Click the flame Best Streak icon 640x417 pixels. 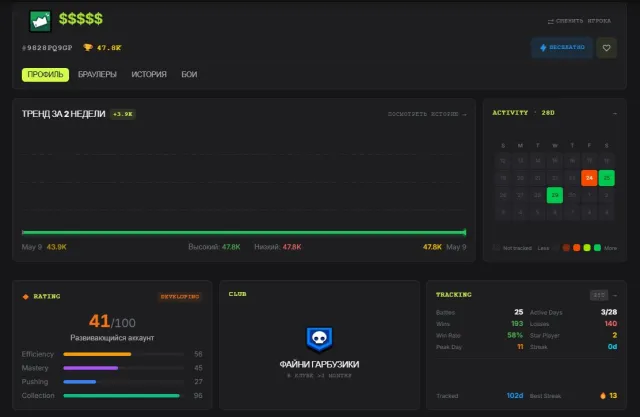pos(603,395)
